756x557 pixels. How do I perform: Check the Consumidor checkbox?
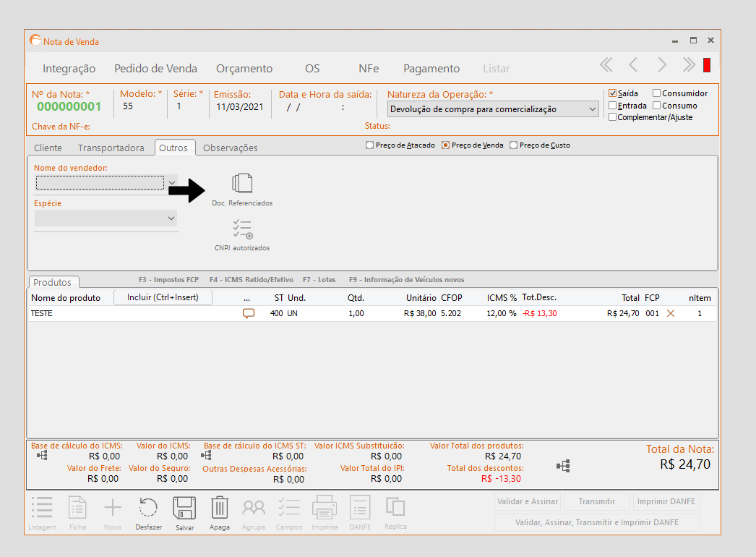(656, 93)
